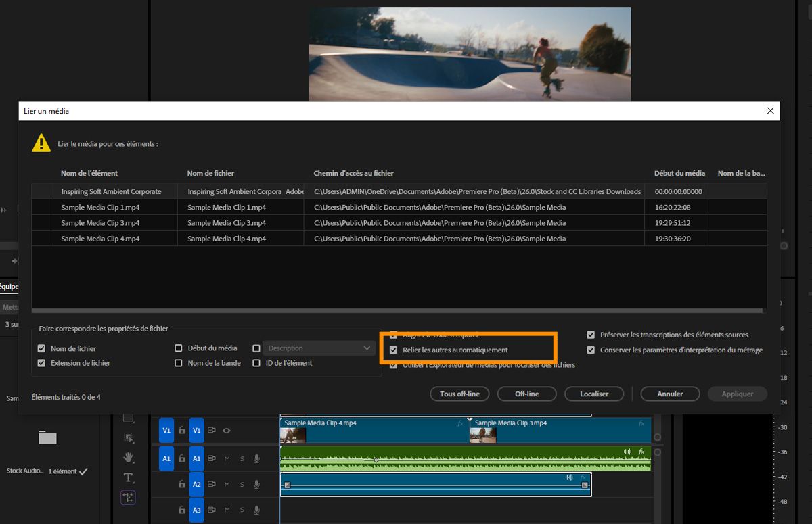Enable voice-over record on track A3

(x=257, y=510)
